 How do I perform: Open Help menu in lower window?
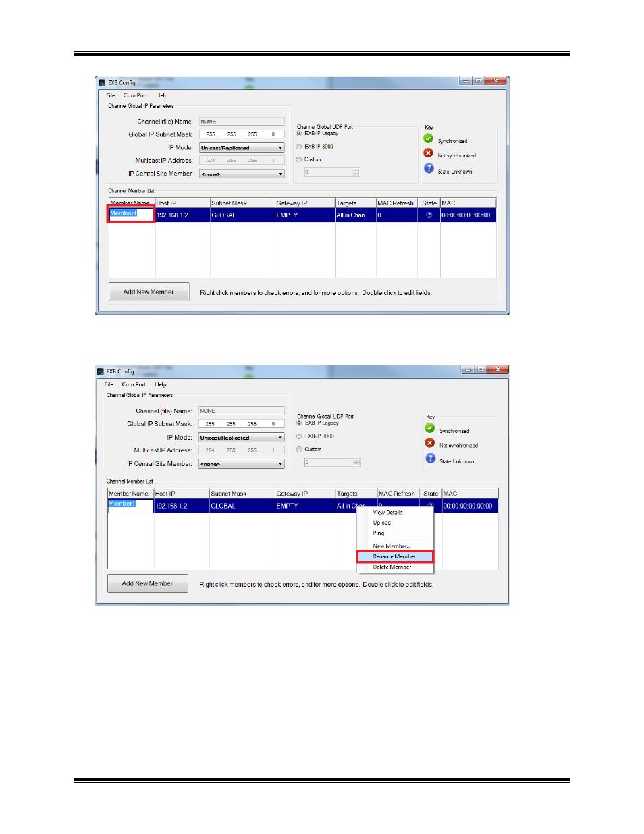pos(160,385)
